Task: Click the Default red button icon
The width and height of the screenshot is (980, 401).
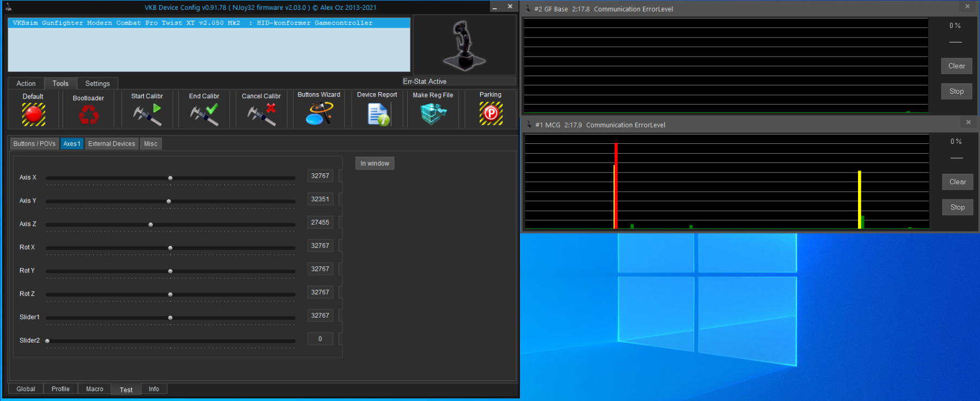Action: (x=34, y=114)
